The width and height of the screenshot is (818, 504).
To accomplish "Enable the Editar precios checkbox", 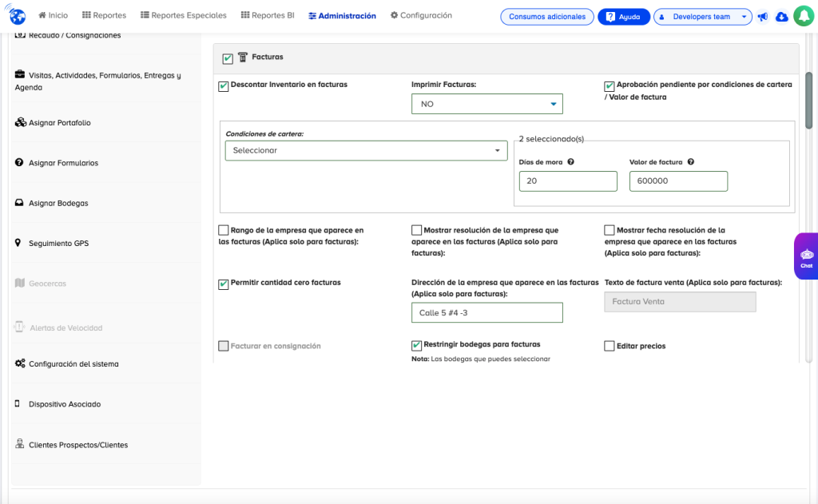I will click(610, 347).
